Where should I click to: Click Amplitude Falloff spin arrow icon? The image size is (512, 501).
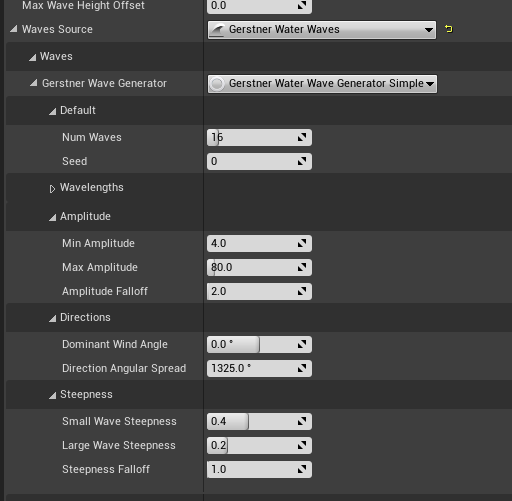click(x=302, y=291)
